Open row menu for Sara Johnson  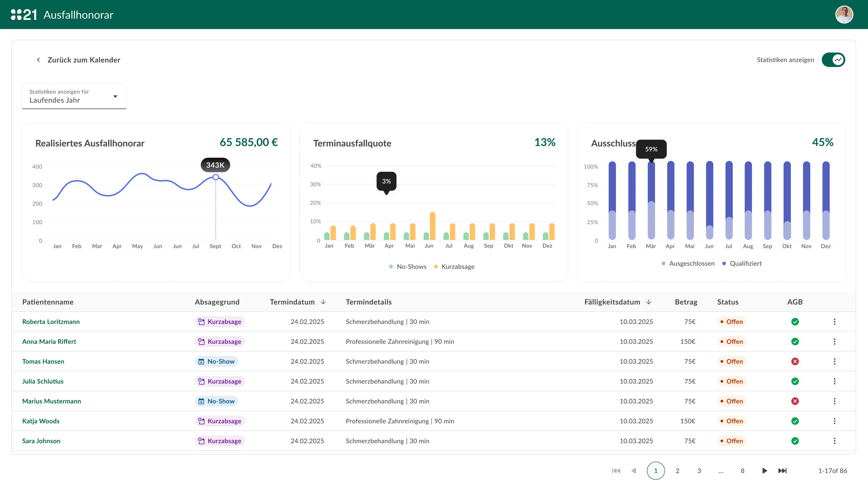(834, 441)
